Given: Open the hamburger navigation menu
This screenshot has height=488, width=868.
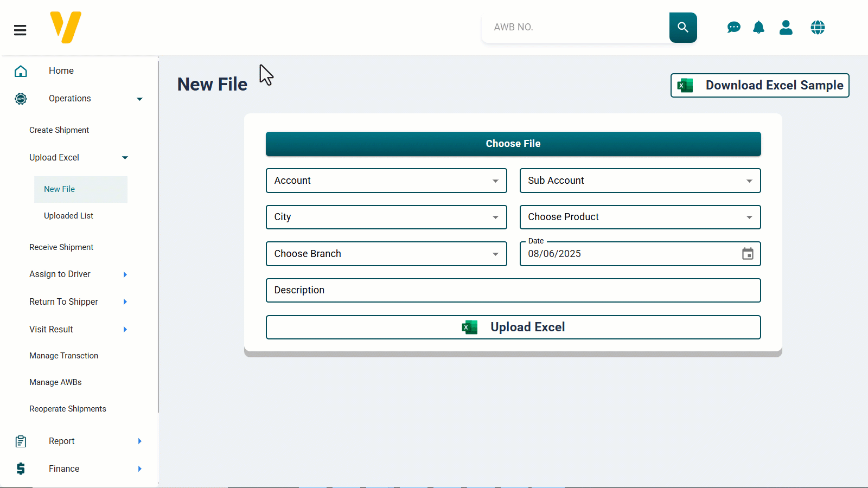Looking at the screenshot, I should (x=20, y=30).
